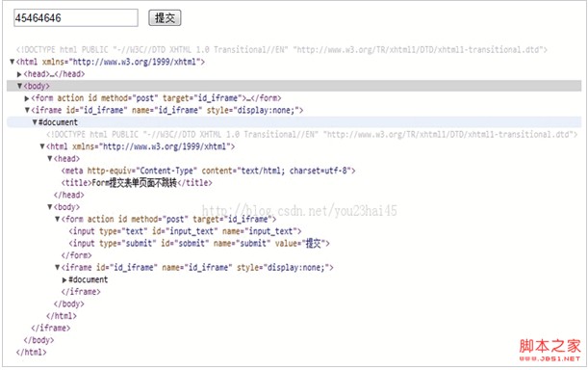Select the title Form提交表单页面不跳转 row
The height and width of the screenshot is (370, 588).
[x=137, y=183]
